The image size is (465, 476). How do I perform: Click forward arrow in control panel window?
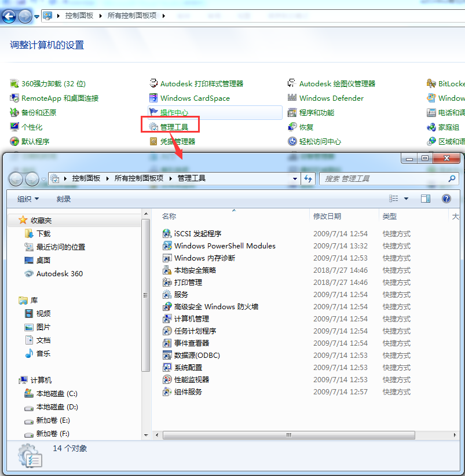(25, 16)
